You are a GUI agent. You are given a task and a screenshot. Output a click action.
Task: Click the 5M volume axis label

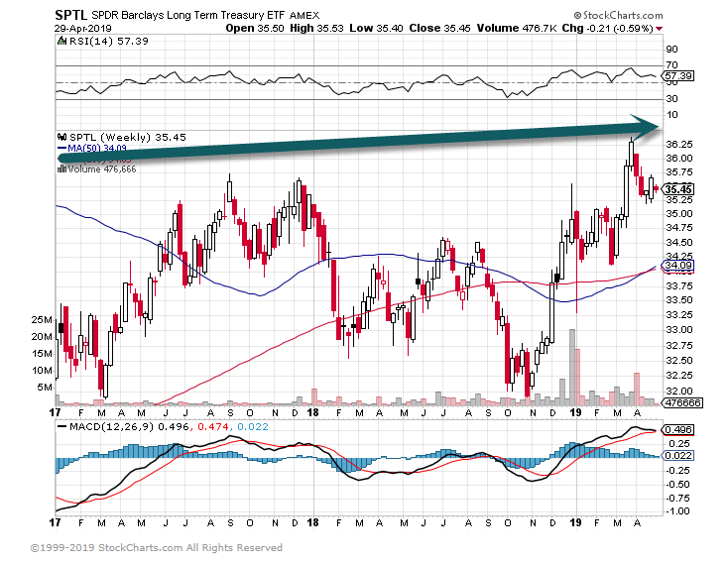pyautogui.click(x=45, y=388)
